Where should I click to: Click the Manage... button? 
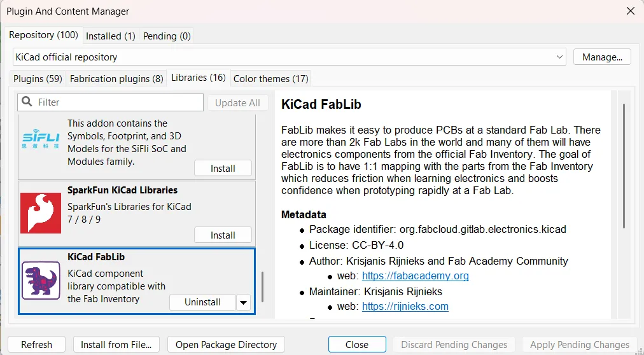point(602,57)
